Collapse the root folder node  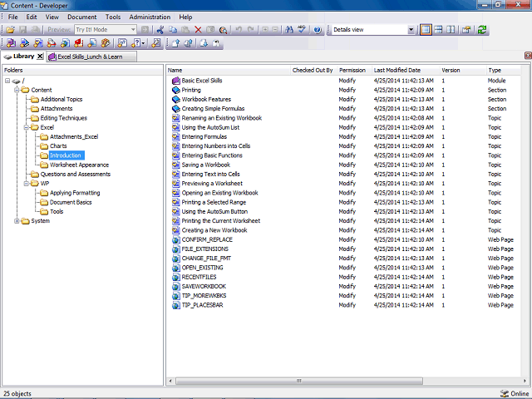(x=7, y=81)
